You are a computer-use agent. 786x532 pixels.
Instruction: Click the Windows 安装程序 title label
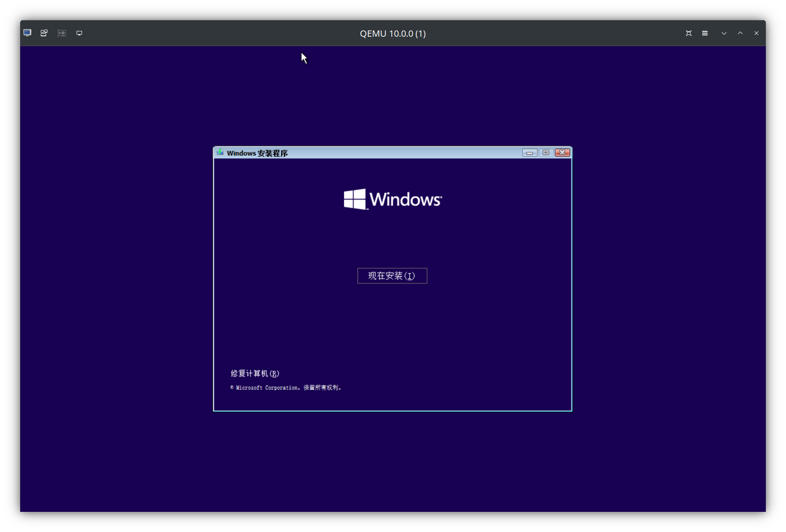tap(257, 153)
